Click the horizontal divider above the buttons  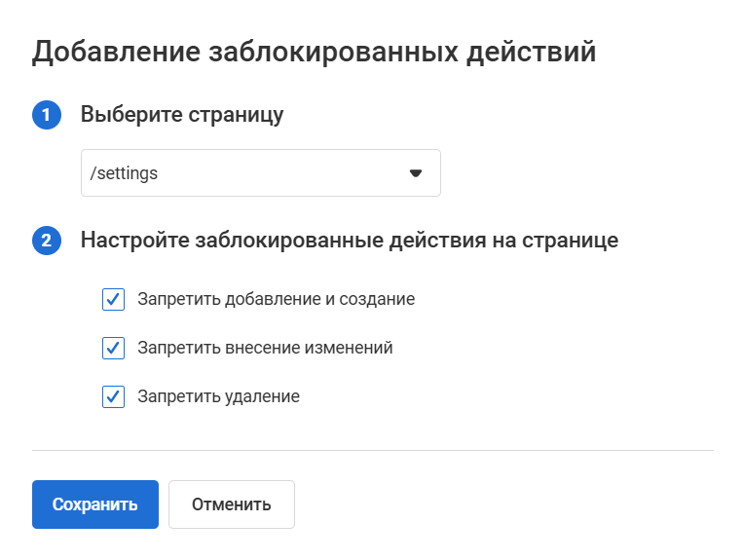(372, 450)
